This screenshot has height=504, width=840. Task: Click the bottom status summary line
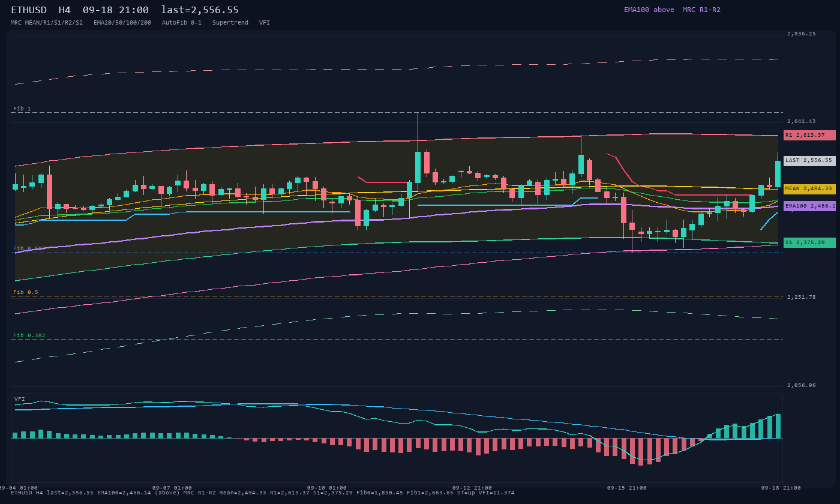click(263, 493)
